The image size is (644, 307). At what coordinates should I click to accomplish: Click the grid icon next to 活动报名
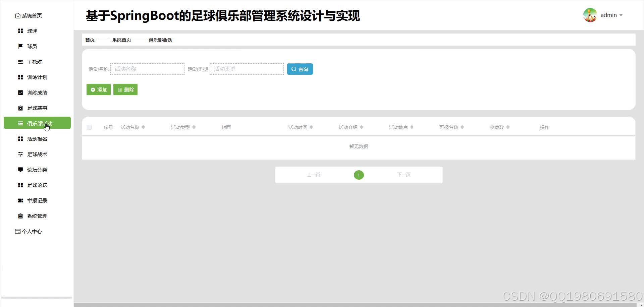click(x=20, y=139)
